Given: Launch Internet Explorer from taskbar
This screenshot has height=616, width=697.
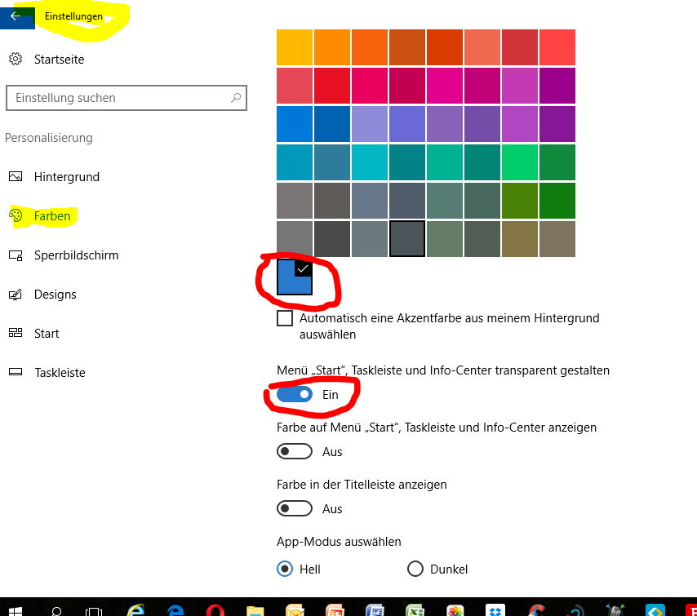Looking at the screenshot, I should pyautogui.click(x=135, y=609).
